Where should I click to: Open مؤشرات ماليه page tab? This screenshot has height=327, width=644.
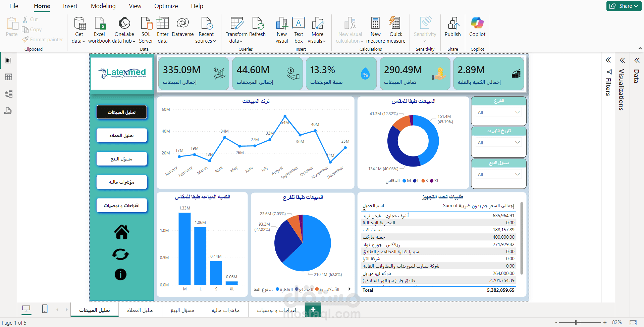(225, 310)
